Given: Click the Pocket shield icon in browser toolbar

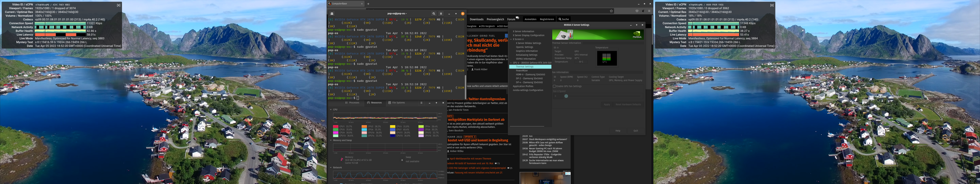Looking at the screenshot, I should click(x=637, y=11).
